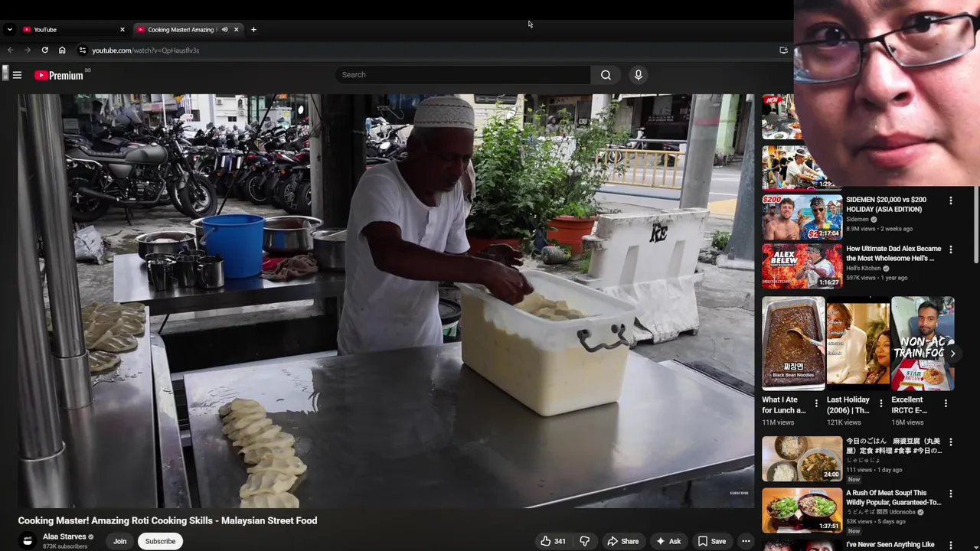This screenshot has width=980, height=551.
Task: Click the search magnifier button
Action: click(606, 75)
